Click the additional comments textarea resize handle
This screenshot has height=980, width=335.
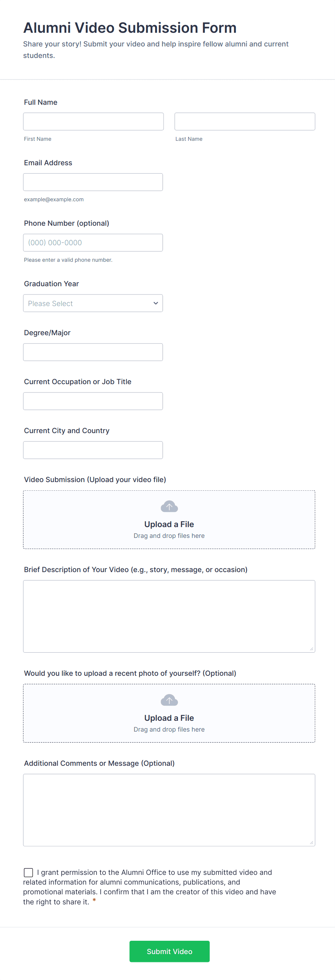click(311, 843)
